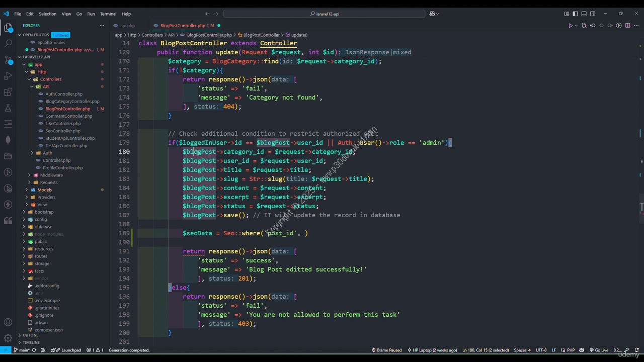Click the Customize Layout icon in title bar
This screenshot has height=362, width=644.
coord(567,14)
